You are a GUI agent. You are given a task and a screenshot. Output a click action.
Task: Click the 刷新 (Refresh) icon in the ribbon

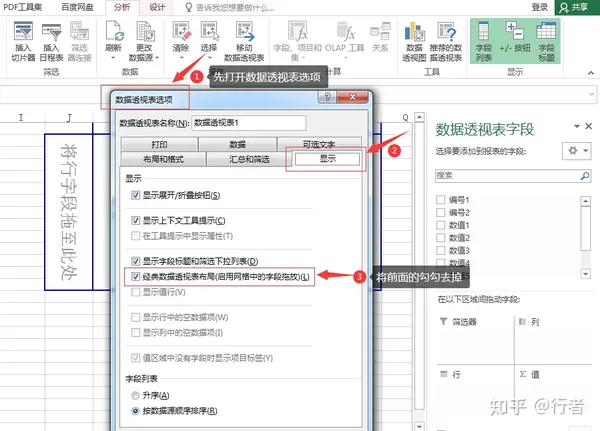[x=114, y=31]
